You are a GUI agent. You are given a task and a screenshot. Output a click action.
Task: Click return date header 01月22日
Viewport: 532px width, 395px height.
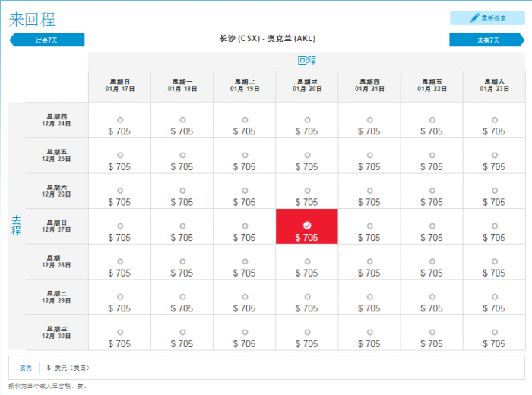[x=432, y=85]
